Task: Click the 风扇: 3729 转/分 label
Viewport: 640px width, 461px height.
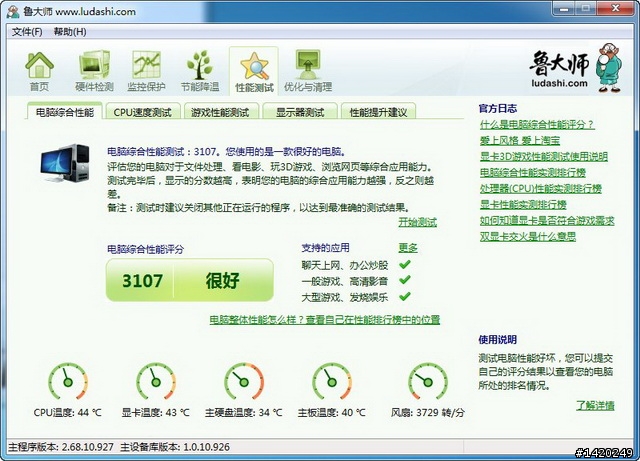Action: click(427, 413)
